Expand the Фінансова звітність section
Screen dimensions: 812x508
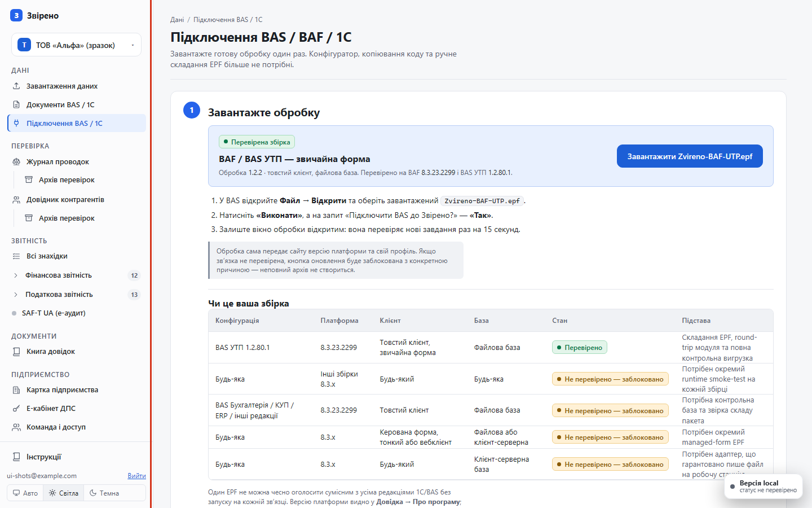click(x=77, y=275)
